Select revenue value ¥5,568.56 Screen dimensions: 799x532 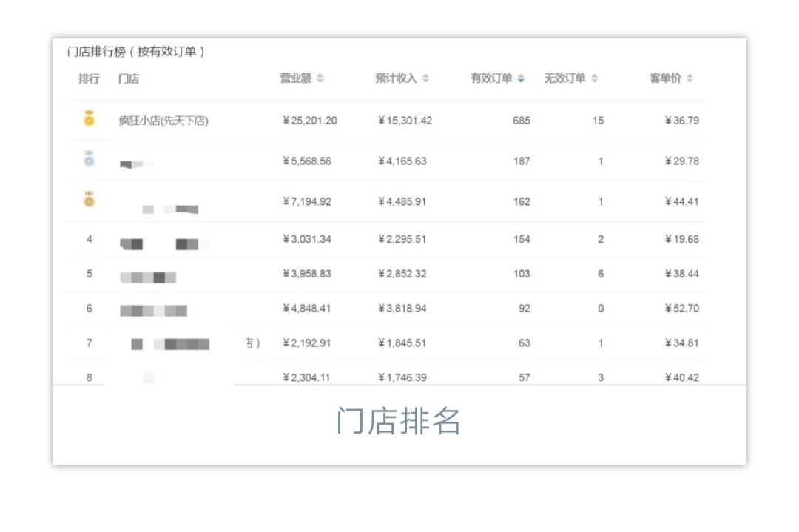(x=307, y=161)
